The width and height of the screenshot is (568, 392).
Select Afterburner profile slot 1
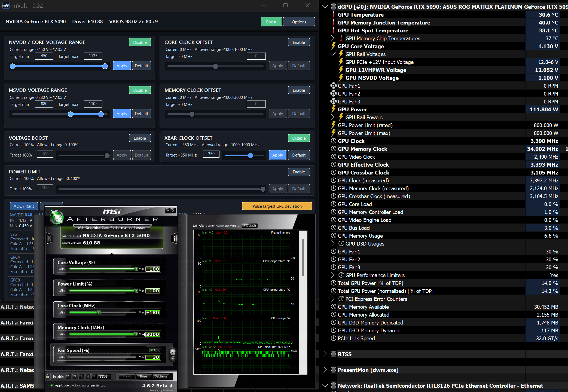[x=69, y=377]
